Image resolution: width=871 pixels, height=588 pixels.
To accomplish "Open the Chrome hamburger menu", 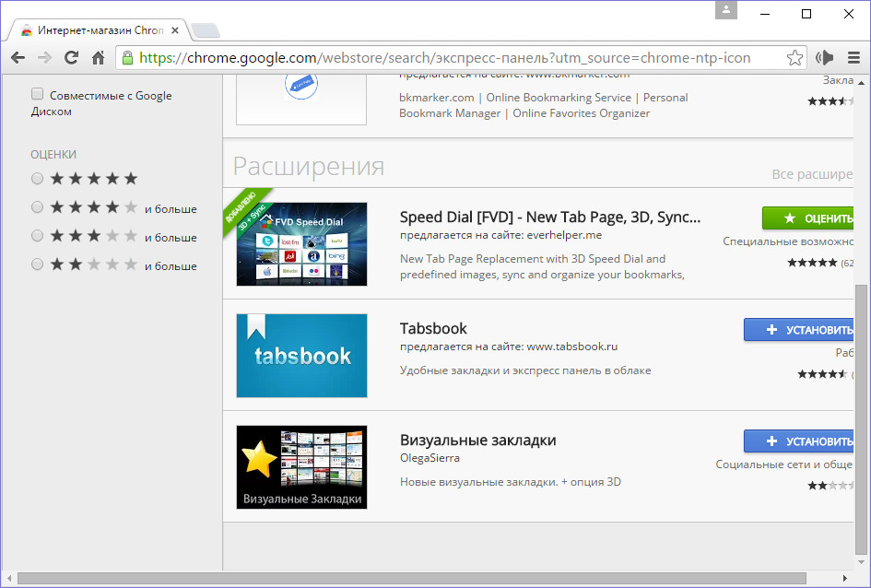I will click(853, 58).
